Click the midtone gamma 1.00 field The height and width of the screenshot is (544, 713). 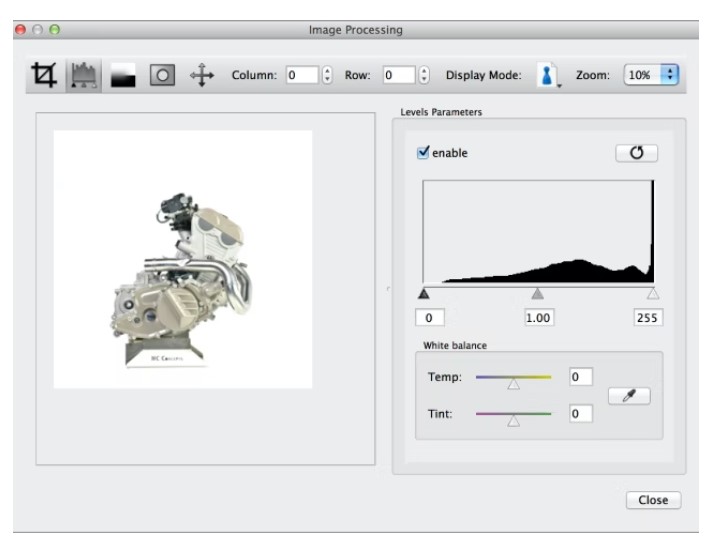(539, 318)
